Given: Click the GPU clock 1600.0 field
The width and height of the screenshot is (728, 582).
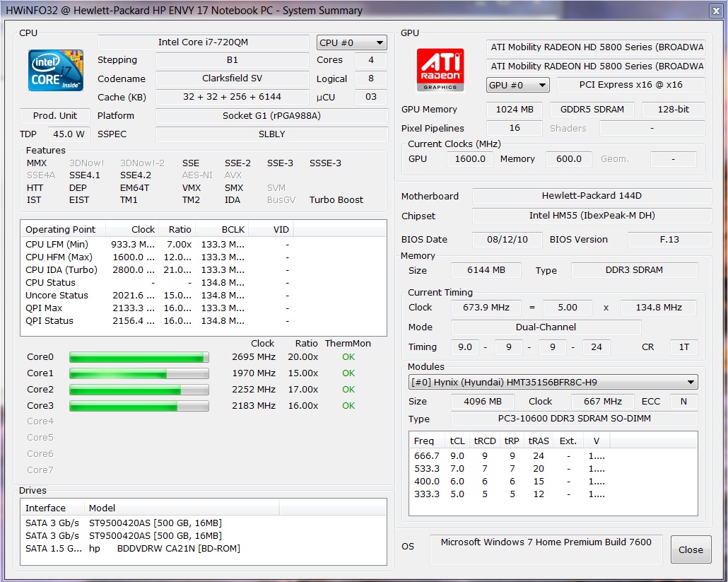Looking at the screenshot, I should tap(469, 159).
